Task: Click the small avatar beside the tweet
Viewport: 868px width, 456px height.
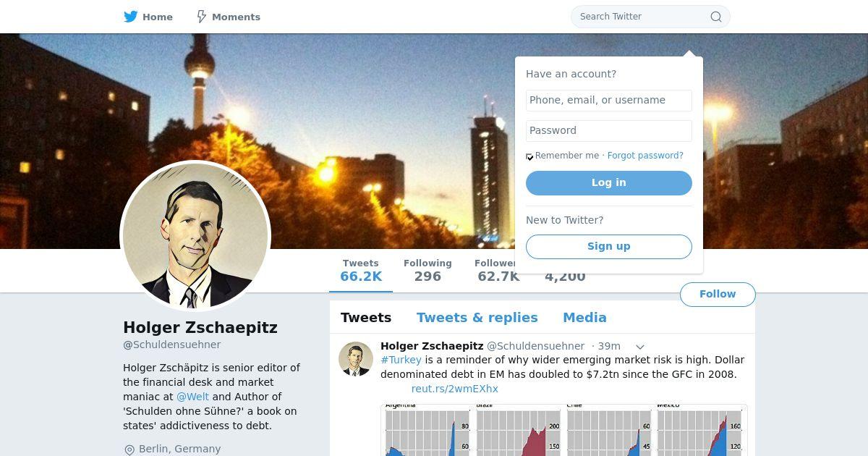Action: (356, 358)
